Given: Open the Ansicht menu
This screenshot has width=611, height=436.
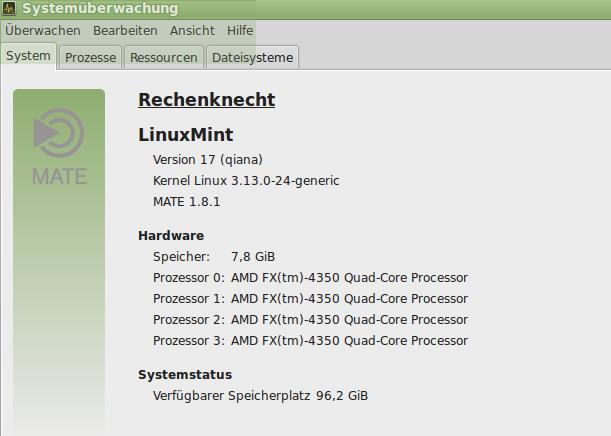Looking at the screenshot, I should [x=192, y=30].
